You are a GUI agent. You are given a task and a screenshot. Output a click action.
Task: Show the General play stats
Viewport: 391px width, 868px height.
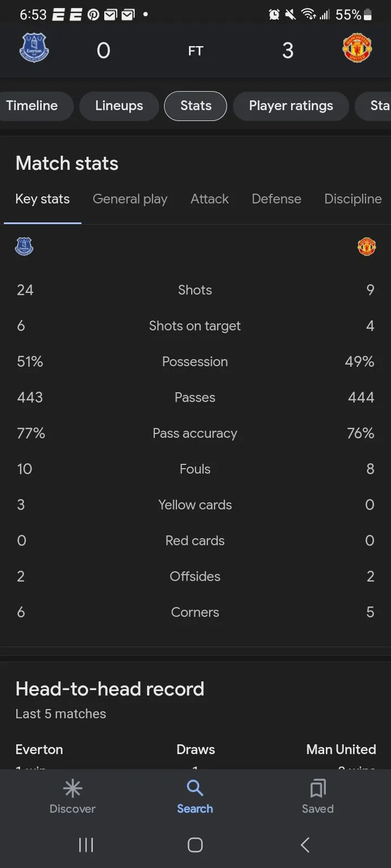(x=130, y=199)
